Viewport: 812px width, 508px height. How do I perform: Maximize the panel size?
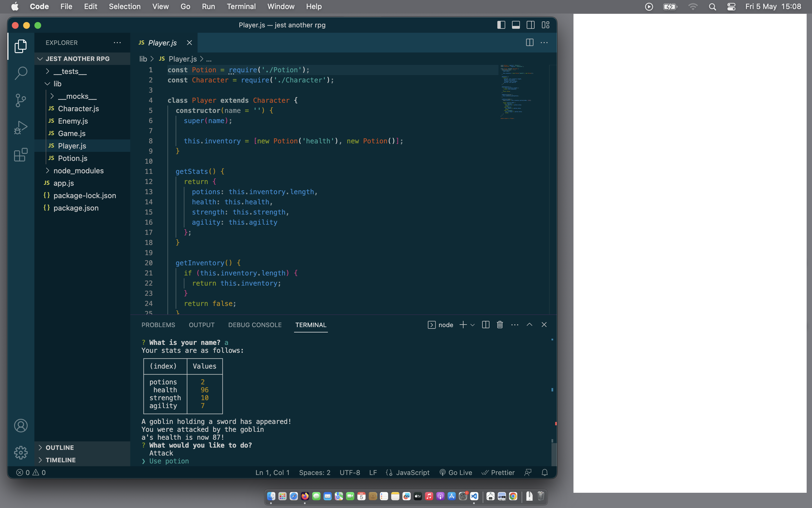pyautogui.click(x=529, y=325)
